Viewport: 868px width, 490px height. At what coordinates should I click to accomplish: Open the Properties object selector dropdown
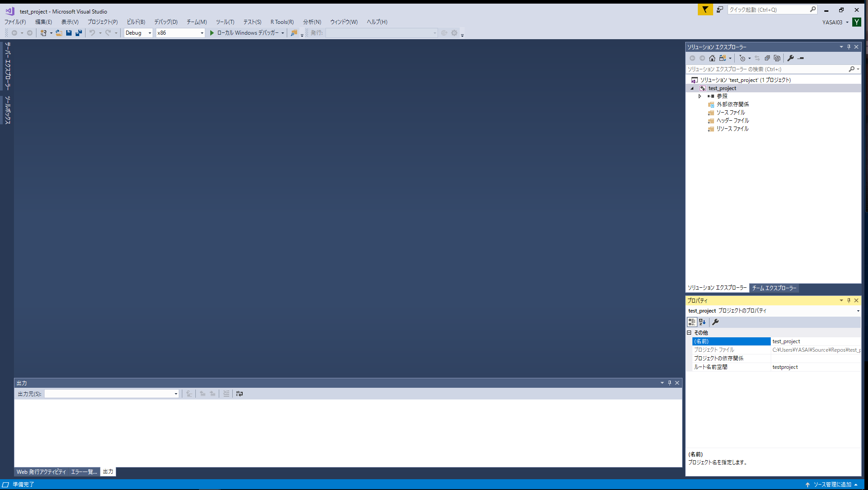858,311
